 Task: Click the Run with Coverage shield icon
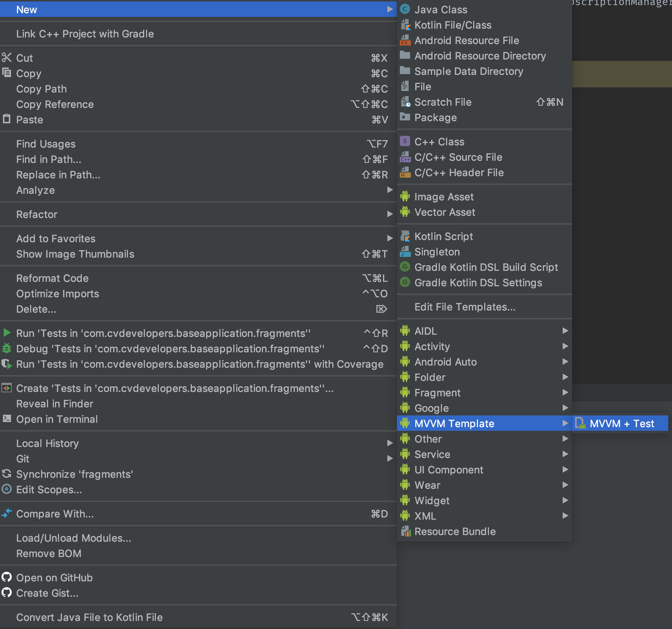tap(7, 364)
